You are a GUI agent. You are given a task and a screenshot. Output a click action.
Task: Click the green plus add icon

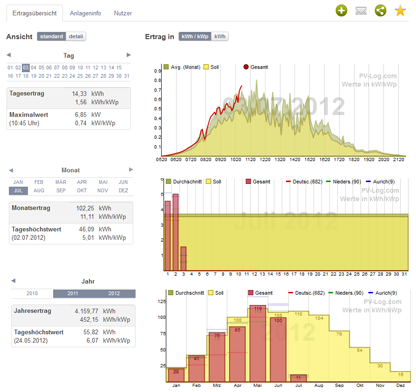click(341, 11)
